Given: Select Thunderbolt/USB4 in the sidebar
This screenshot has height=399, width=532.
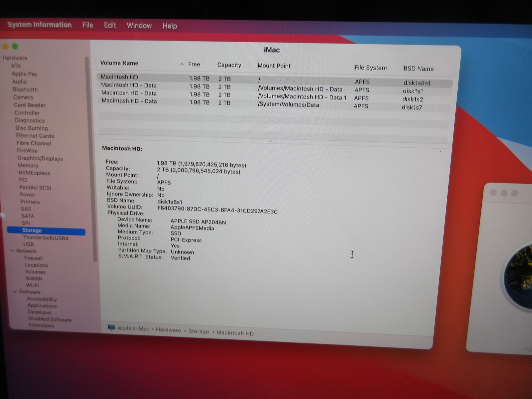Looking at the screenshot, I should pyautogui.click(x=46, y=238).
